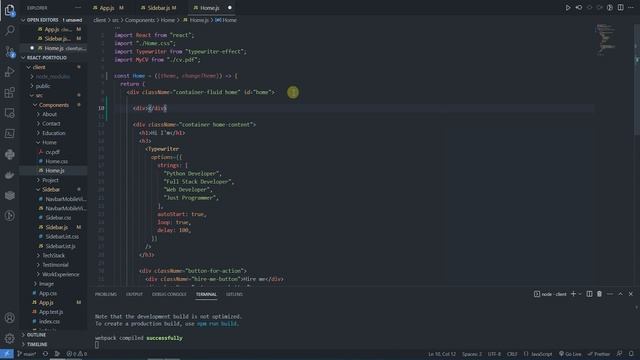Click Ln 10, Col 12 cursor position indicator

(x=442, y=354)
